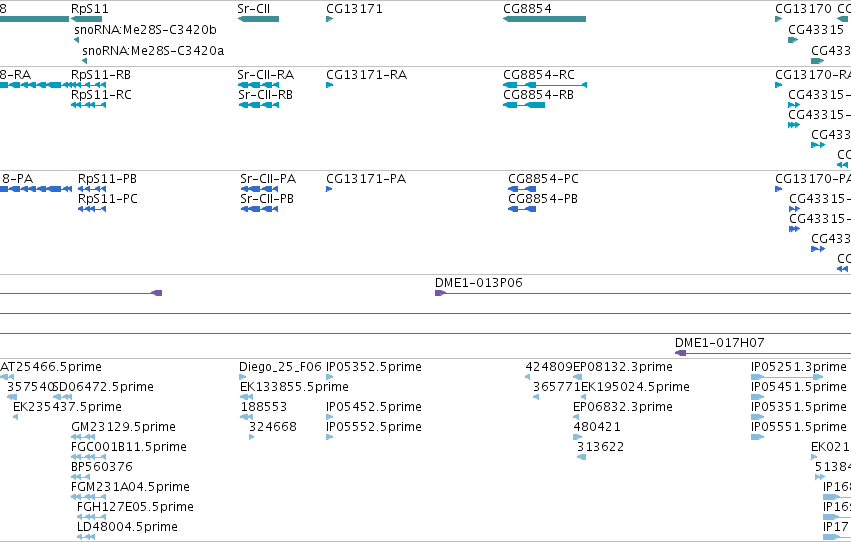The width and height of the screenshot is (851, 542).
Task: Click the CG8854-RC transcript glyph
Action: [x=545, y=85]
